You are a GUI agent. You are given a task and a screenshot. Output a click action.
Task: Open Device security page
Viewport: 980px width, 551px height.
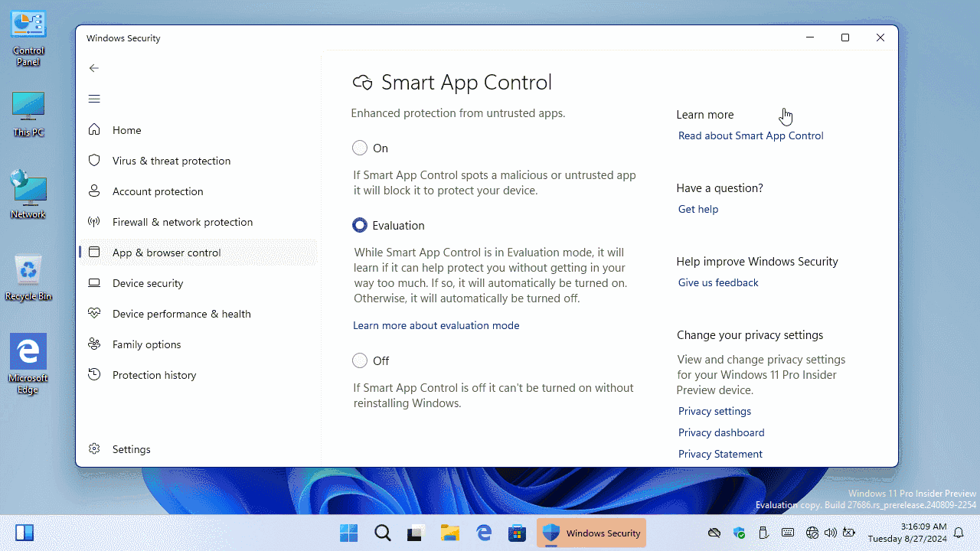(x=198, y=283)
